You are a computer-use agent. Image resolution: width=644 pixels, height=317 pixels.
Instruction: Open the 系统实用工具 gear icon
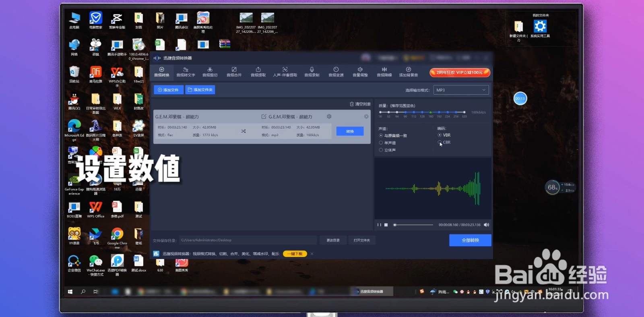(x=540, y=29)
